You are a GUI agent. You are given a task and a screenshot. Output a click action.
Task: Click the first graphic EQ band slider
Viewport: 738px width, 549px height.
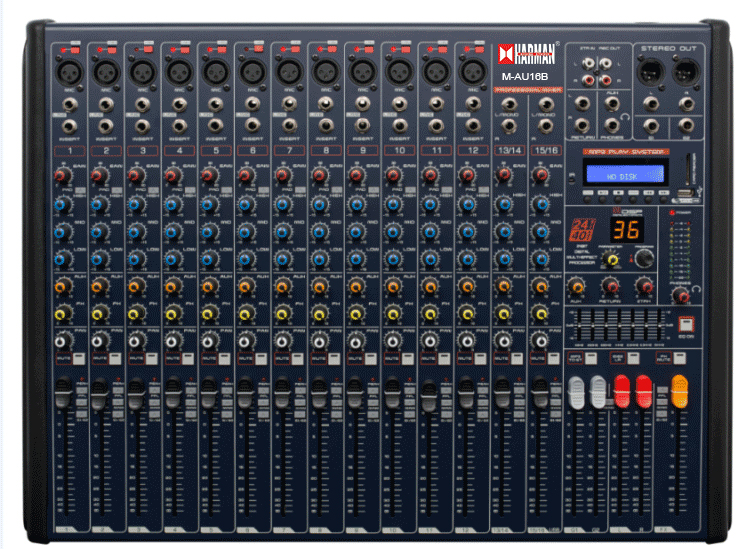pyautogui.click(x=578, y=325)
